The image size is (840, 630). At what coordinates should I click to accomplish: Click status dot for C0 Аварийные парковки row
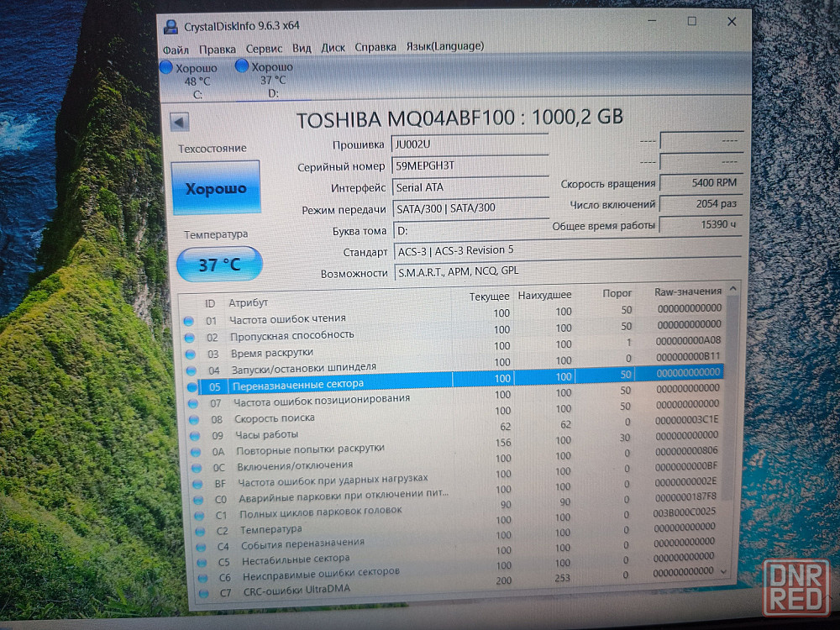[x=198, y=500]
